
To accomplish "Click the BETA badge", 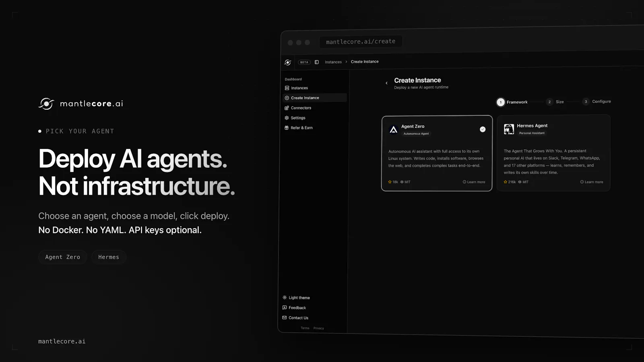I will [x=304, y=62].
